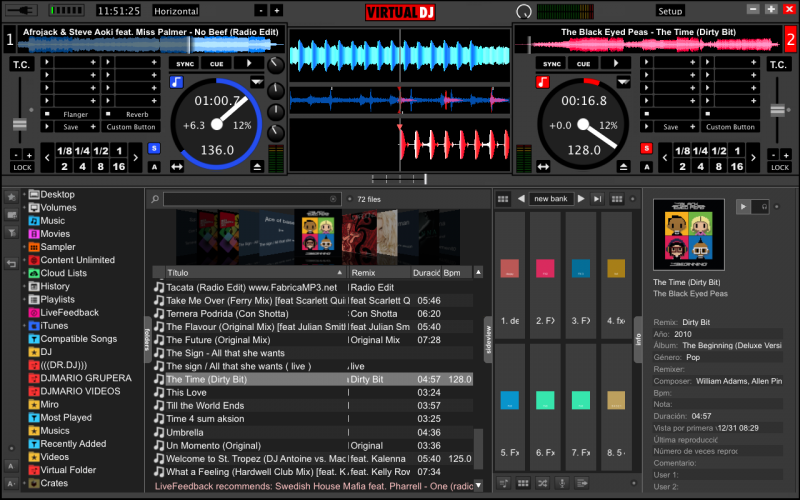Viewport: 800px width, 500px height.
Task: Open deck 1 jog wheel dropdown arrow
Action: (258, 82)
